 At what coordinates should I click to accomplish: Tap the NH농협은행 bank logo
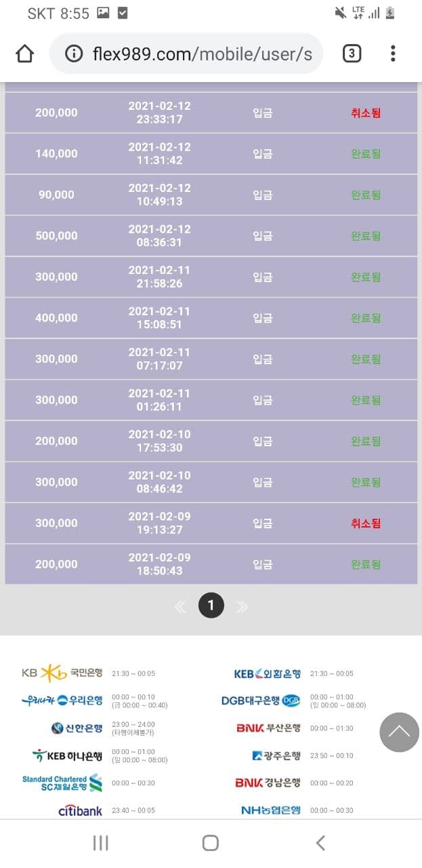tap(270, 810)
